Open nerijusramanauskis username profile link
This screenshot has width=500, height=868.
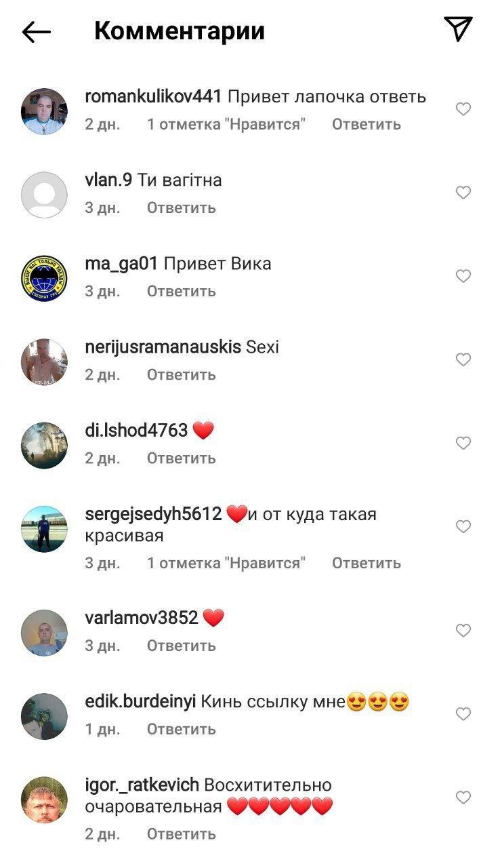click(163, 347)
